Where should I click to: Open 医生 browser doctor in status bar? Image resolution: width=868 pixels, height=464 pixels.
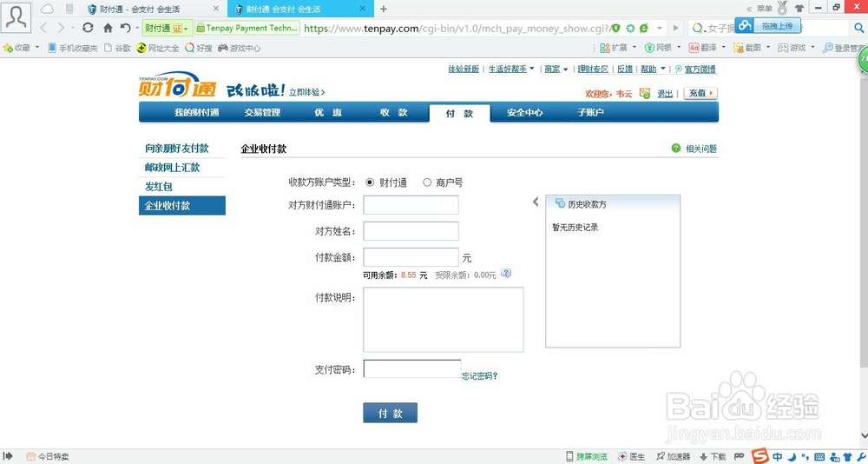pos(632,457)
